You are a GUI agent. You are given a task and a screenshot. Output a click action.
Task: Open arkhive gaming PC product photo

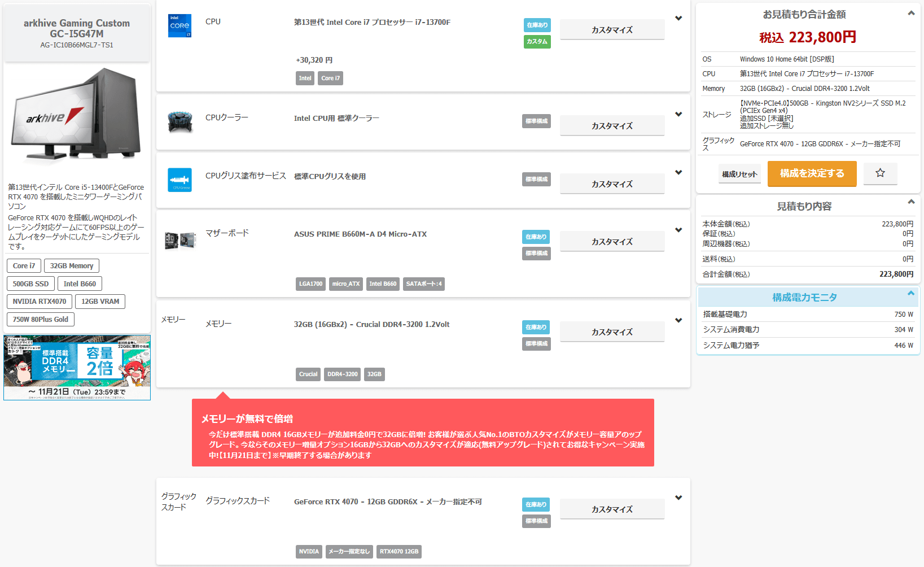pos(77,115)
